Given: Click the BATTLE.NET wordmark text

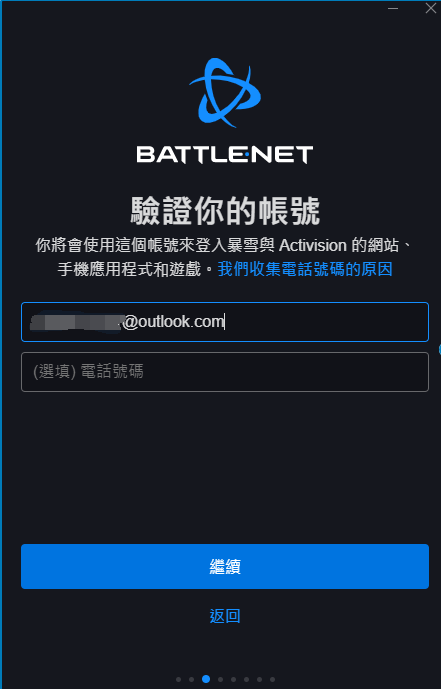Looking at the screenshot, I should pos(225,155).
